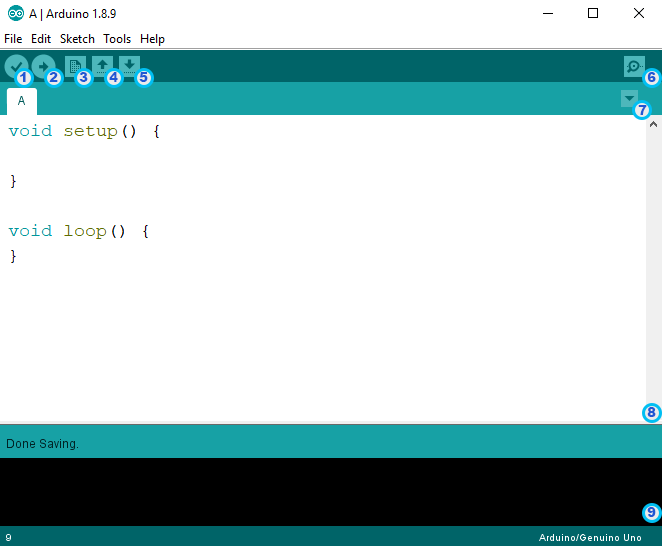Create a new sketch using the New icon

point(75,67)
